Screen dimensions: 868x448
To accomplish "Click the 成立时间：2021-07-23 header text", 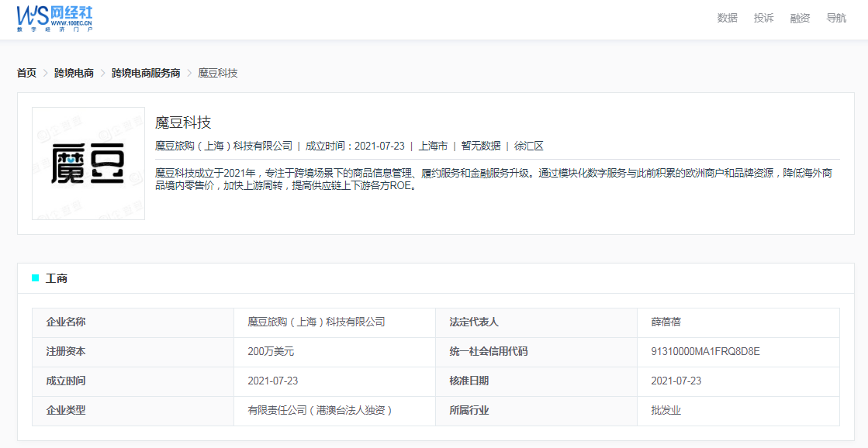I will pos(355,146).
